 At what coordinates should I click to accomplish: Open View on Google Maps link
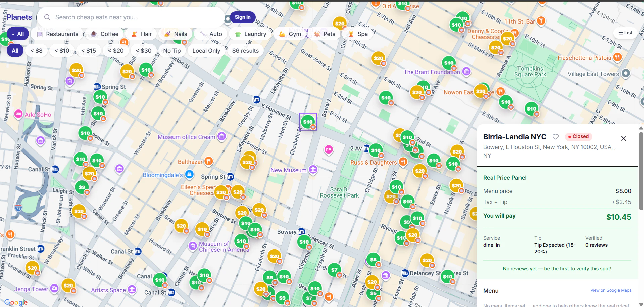(x=610, y=290)
